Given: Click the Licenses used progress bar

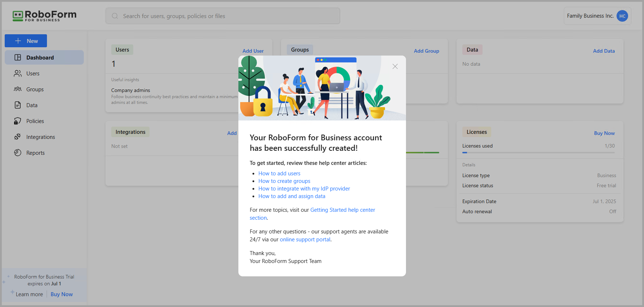Looking at the screenshot, I should pos(538,153).
